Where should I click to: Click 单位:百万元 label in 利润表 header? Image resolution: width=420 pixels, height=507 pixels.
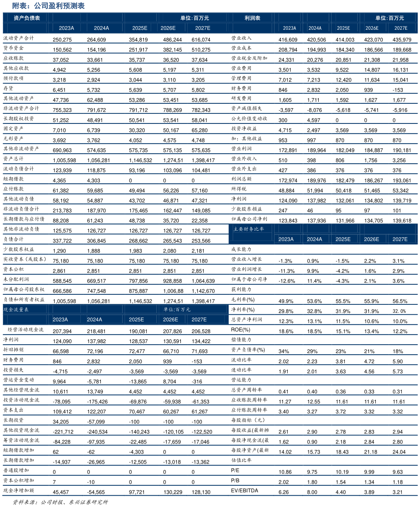point(389,18)
